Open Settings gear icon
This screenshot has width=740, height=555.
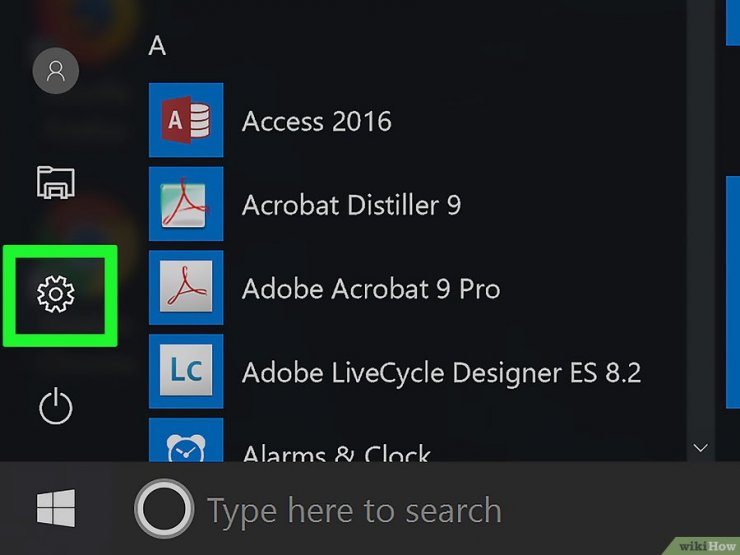[x=56, y=294]
